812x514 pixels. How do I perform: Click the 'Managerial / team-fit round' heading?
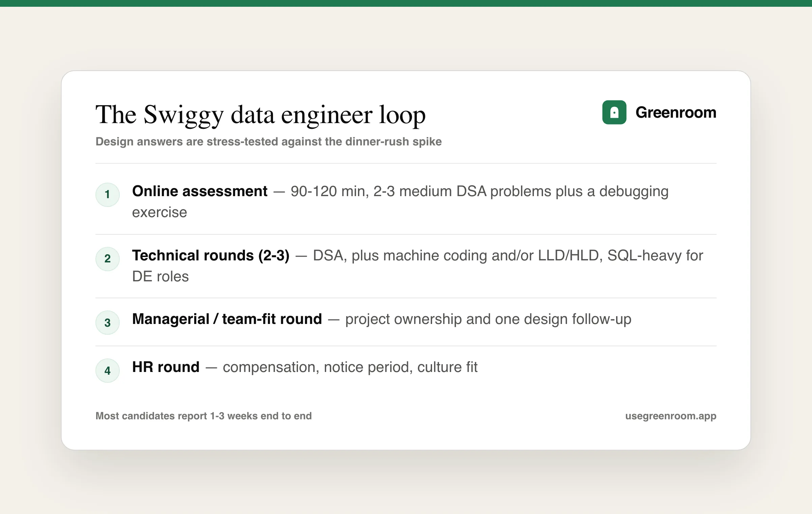tap(227, 319)
